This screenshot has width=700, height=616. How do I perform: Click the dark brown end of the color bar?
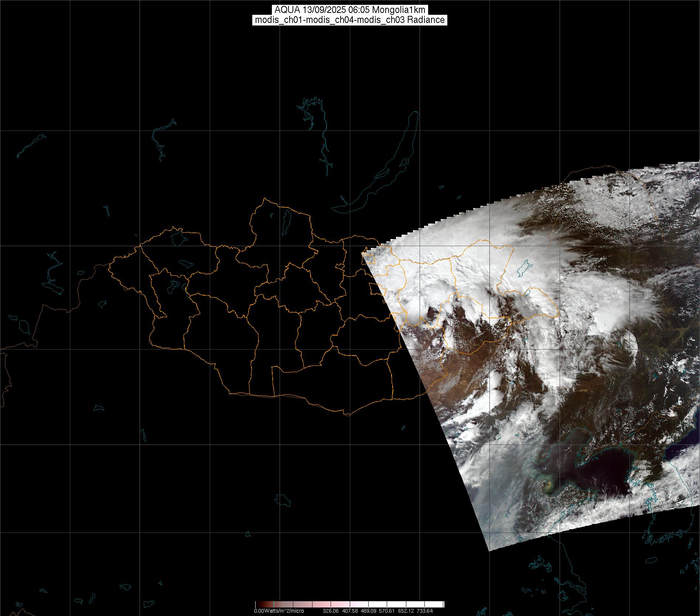pos(259,605)
